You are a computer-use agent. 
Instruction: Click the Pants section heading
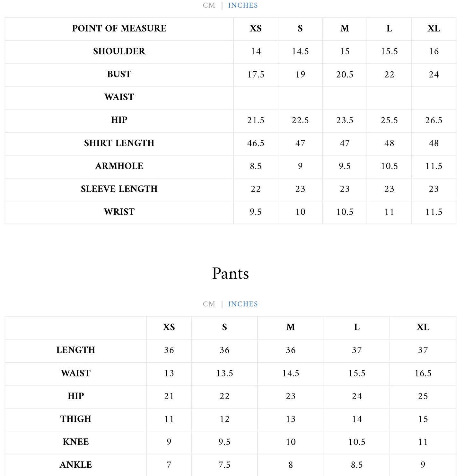point(231,274)
